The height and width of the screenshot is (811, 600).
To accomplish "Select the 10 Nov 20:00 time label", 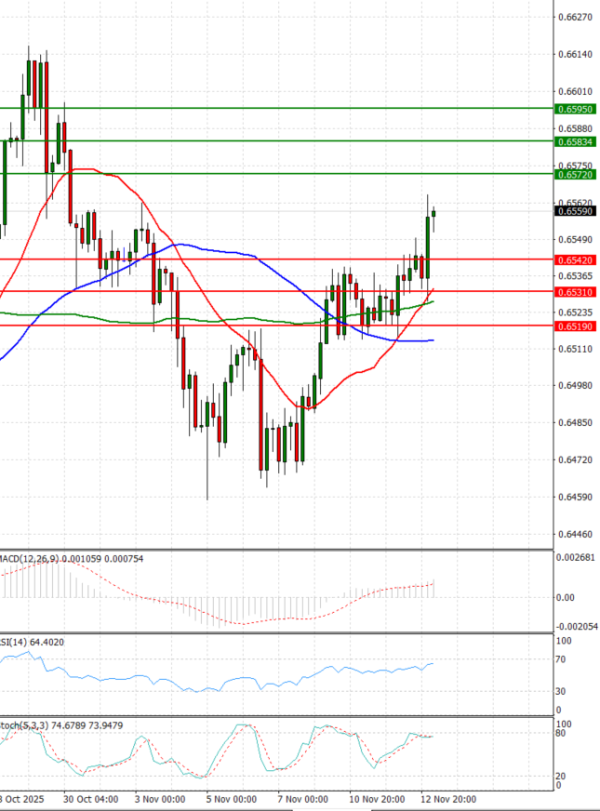I will [375, 801].
